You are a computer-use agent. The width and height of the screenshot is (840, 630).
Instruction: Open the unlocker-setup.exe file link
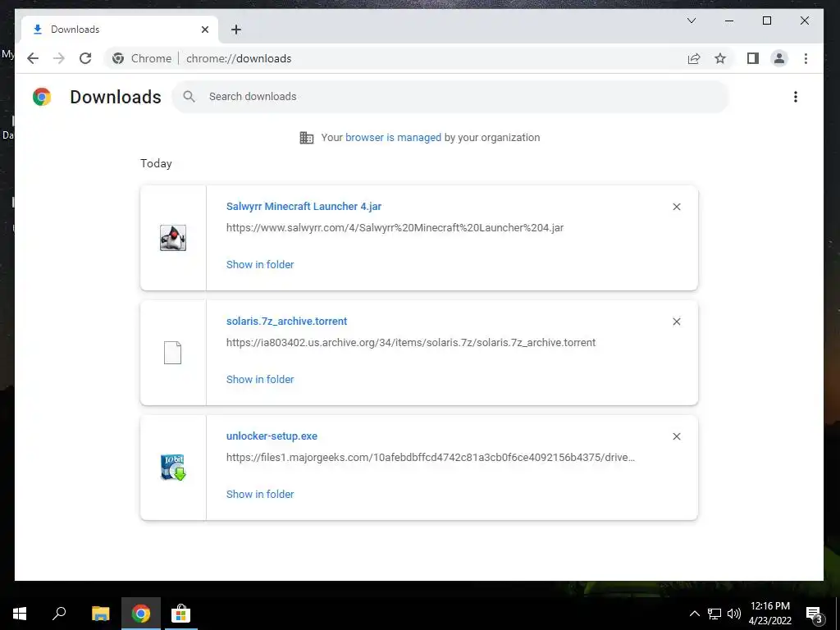click(272, 436)
